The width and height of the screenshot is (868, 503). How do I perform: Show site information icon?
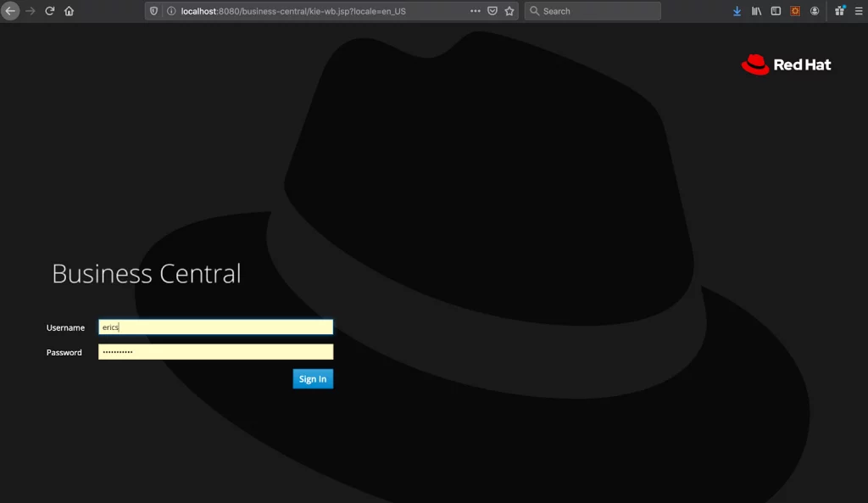point(171,11)
